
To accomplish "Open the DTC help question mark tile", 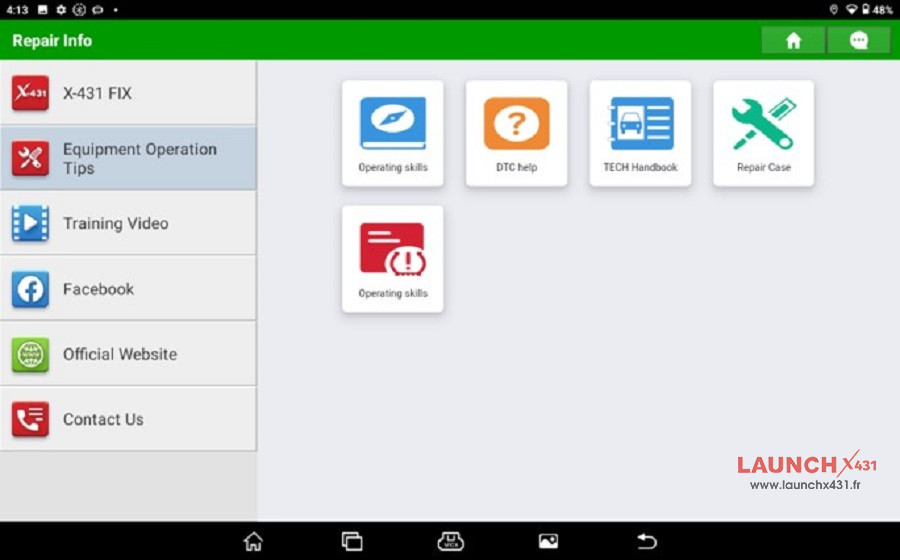I will 516,133.
